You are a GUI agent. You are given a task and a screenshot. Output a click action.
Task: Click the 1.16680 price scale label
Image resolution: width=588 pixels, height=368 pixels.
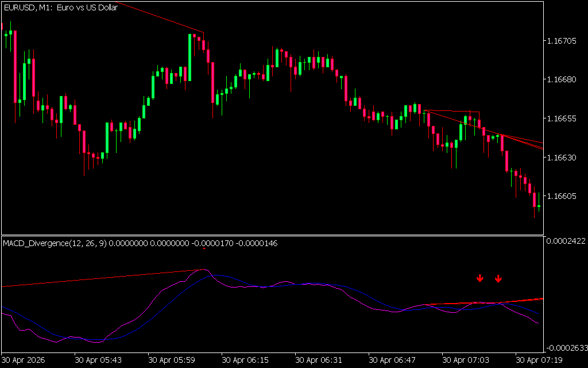click(562, 79)
